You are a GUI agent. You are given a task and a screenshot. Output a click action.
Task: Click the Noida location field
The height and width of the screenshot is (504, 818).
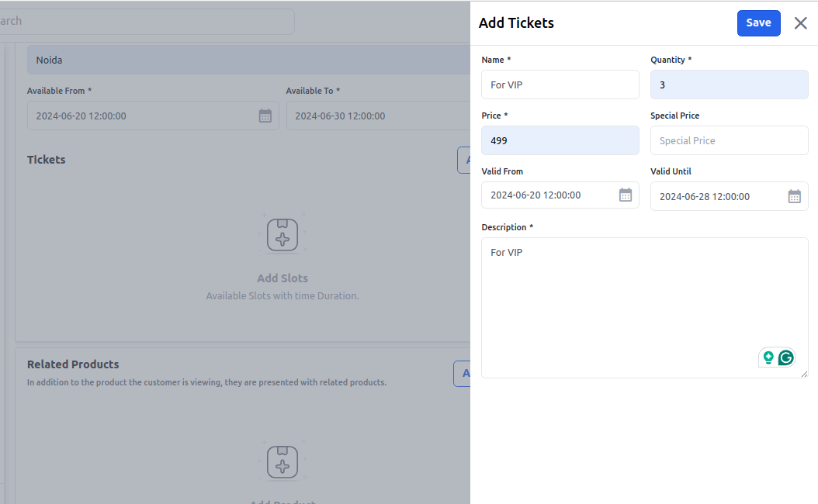(248, 60)
